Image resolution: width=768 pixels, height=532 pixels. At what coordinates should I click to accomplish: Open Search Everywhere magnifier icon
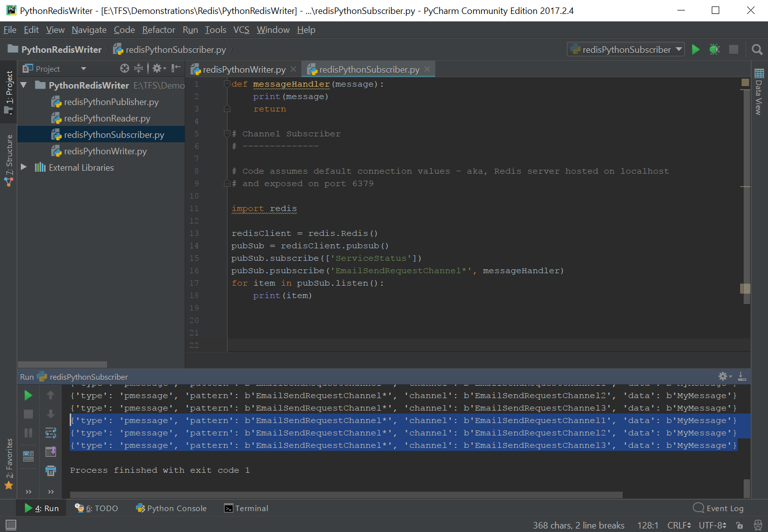pos(757,49)
